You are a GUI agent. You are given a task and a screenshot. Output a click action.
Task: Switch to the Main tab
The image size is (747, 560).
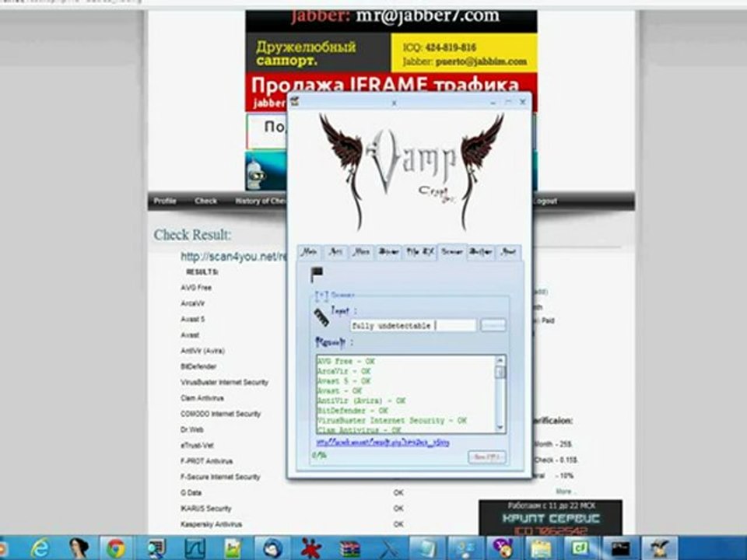pyautogui.click(x=309, y=251)
